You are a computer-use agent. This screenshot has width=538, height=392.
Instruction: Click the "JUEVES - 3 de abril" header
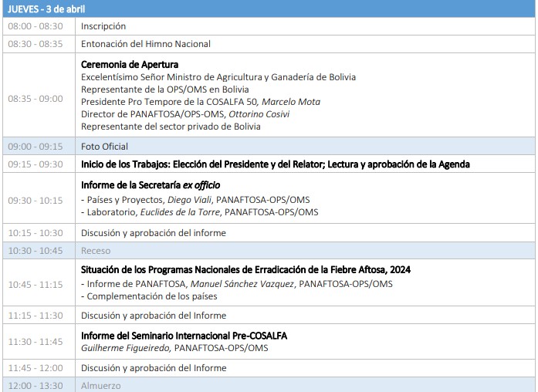tap(46, 8)
